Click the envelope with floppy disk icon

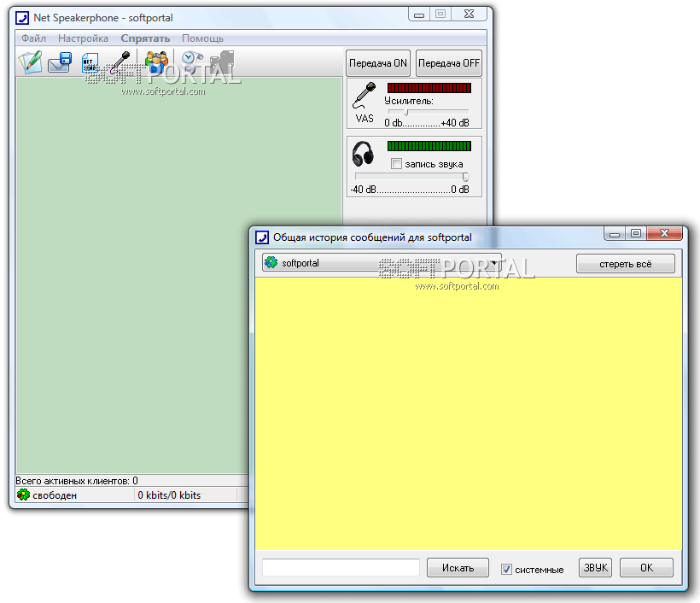click(x=60, y=62)
